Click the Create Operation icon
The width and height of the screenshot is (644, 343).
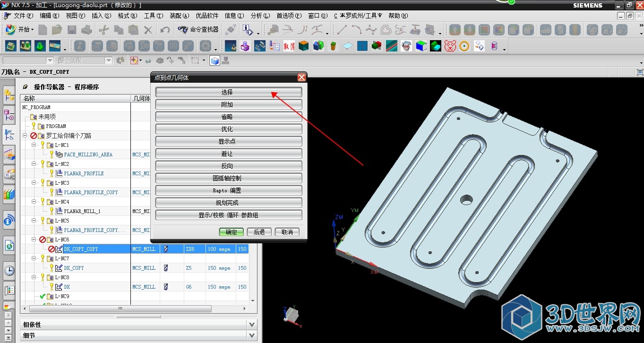pos(55,46)
